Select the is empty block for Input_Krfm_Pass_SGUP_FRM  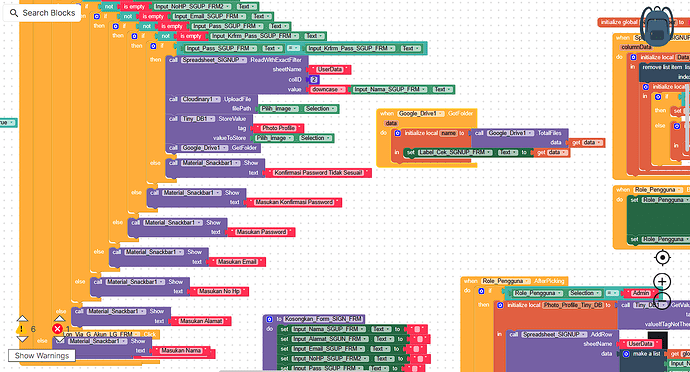[x=191, y=36]
